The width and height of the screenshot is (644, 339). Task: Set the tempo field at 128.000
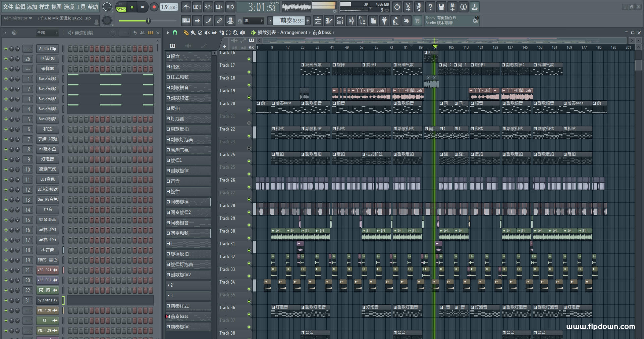coord(169,7)
